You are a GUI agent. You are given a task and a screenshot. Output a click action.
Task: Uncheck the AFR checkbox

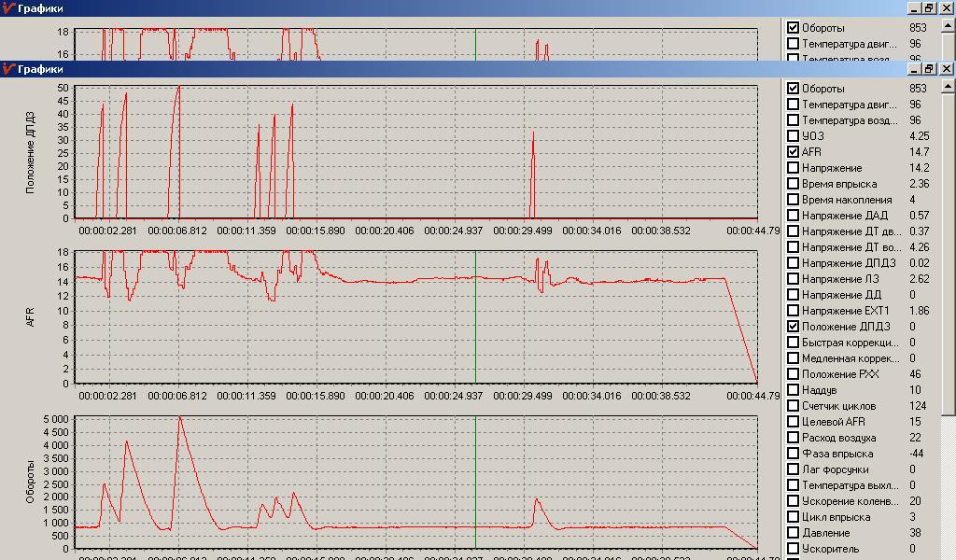[793, 152]
